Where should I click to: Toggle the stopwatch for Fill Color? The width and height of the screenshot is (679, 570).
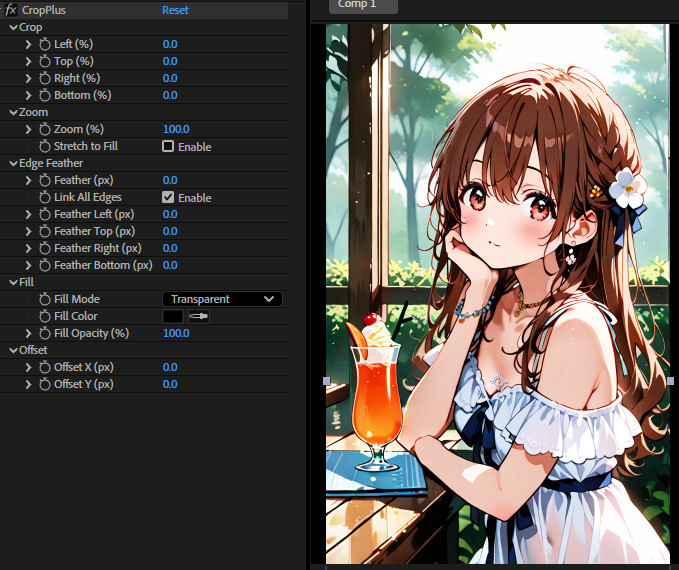tap(45, 316)
